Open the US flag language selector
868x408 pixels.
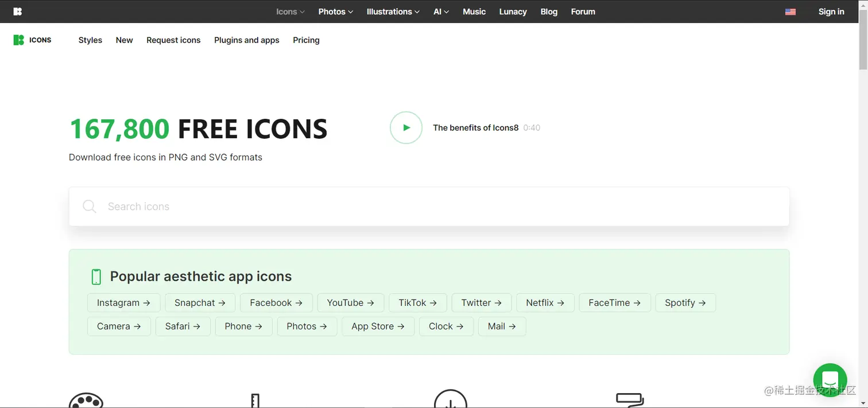point(790,11)
